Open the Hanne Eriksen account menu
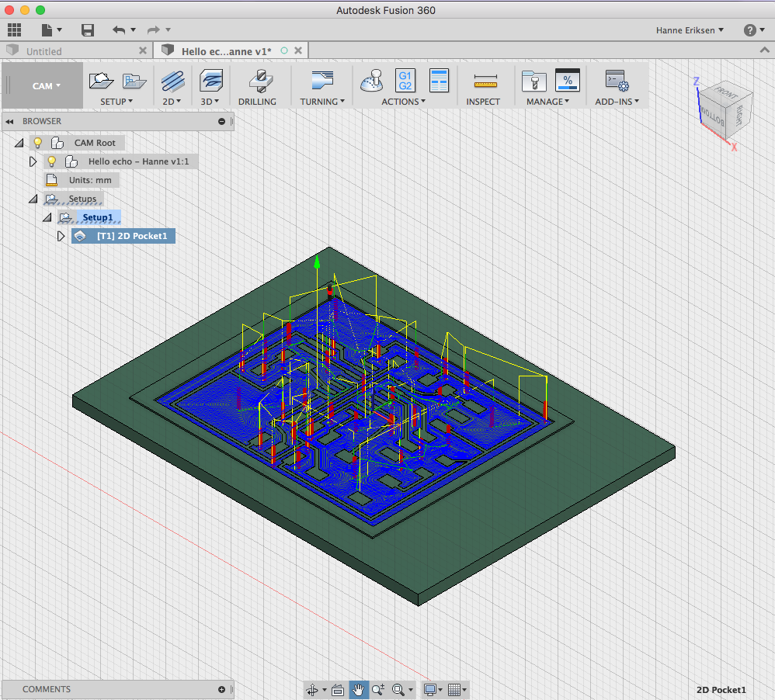 click(690, 30)
